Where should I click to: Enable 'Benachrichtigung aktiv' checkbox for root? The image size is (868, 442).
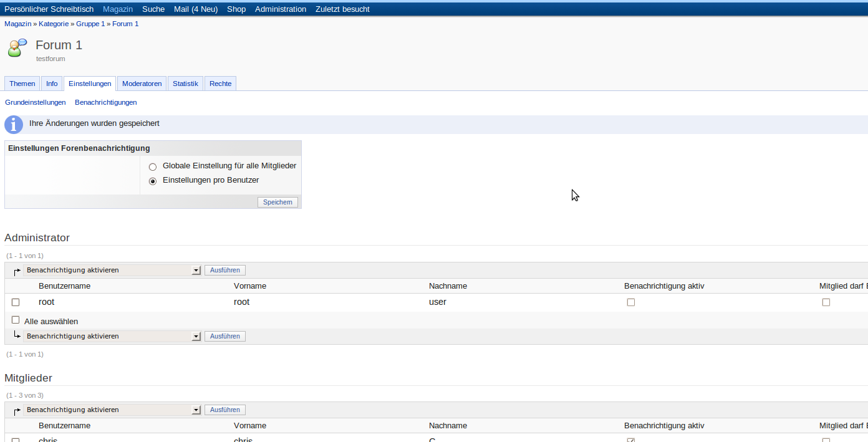[x=631, y=302]
